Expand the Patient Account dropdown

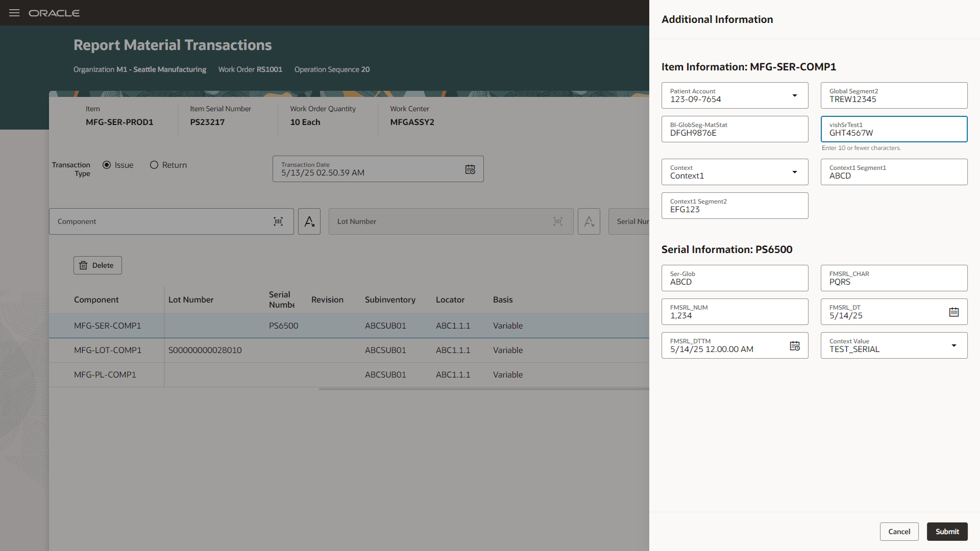[x=794, y=95]
